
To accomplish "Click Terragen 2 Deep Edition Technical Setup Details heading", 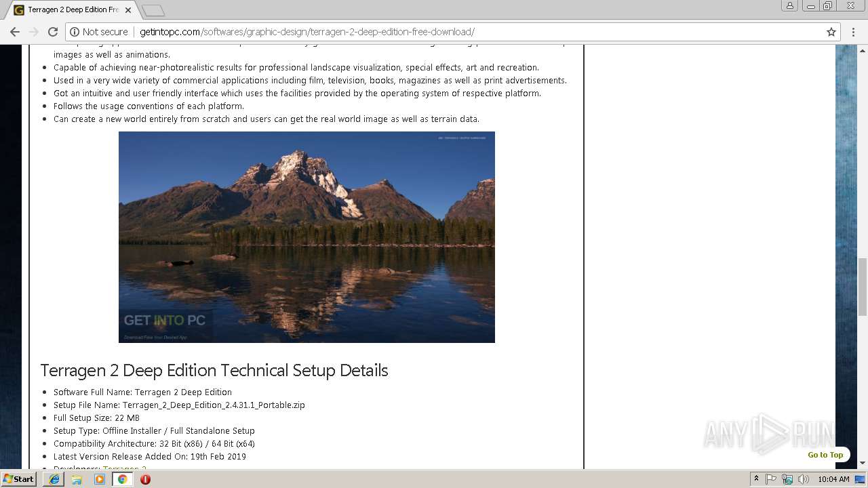I will pos(214,370).
